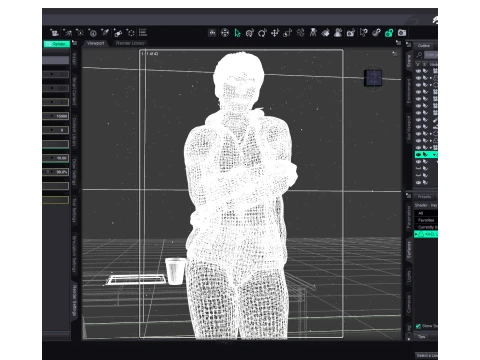Open the Surfaces side tab
Image resolution: width=480 pixels, height=360 pixels.
tap(409, 250)
